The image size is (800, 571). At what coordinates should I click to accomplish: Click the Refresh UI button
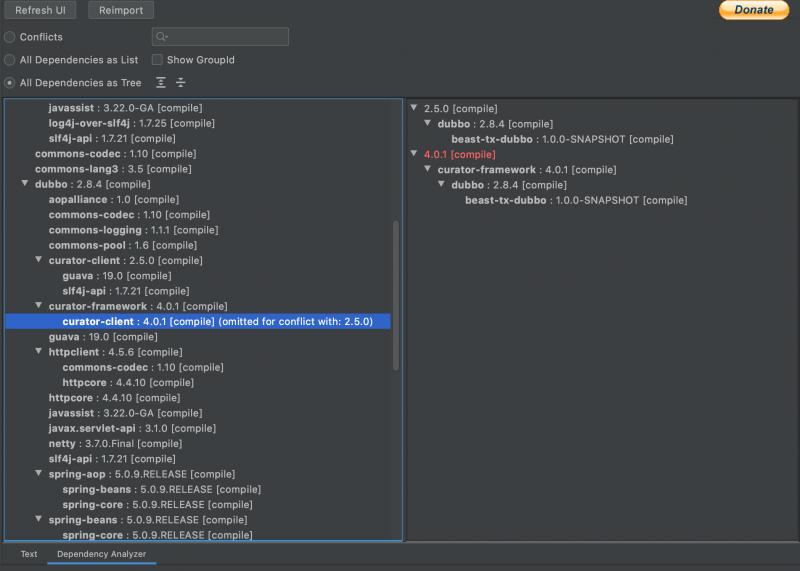tap(40, 10)
